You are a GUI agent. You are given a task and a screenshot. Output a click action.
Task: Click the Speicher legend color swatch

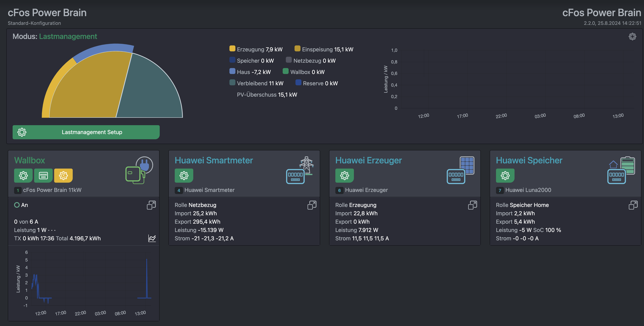click(x=232, y=60)
